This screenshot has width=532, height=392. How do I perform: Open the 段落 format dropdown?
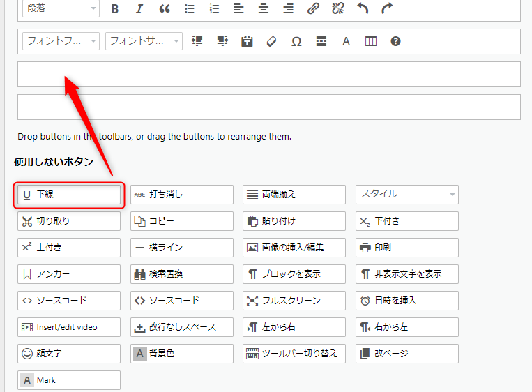click(61, 8)
